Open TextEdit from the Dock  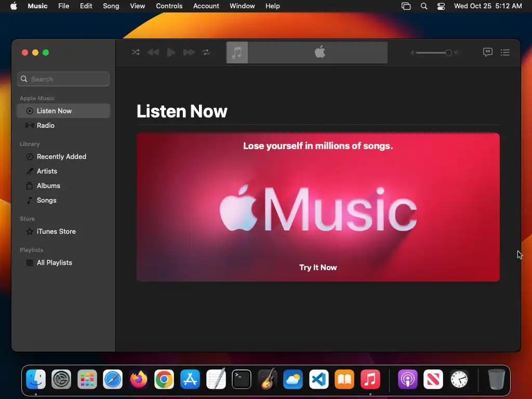(216, 379)
